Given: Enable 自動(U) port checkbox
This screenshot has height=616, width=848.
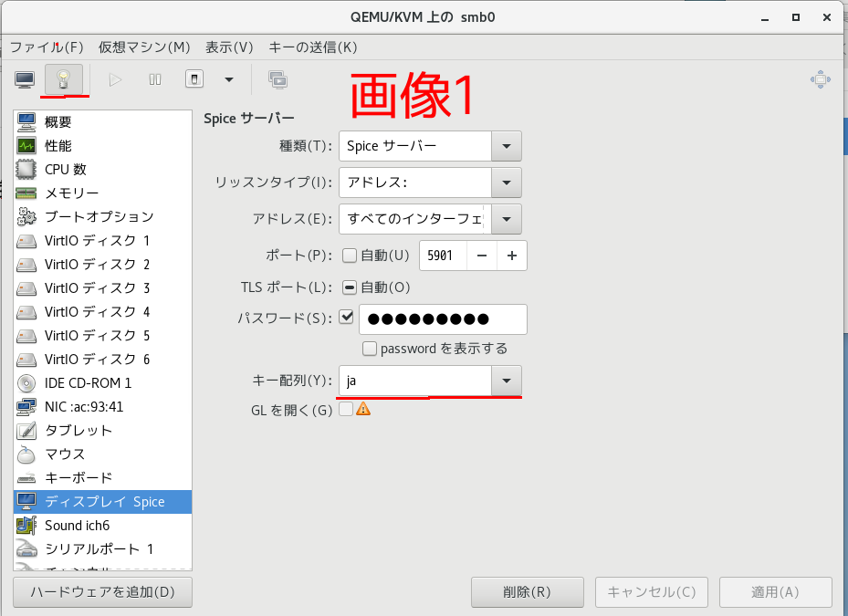Looking at the screenshot, I should (x=350, y=256).
